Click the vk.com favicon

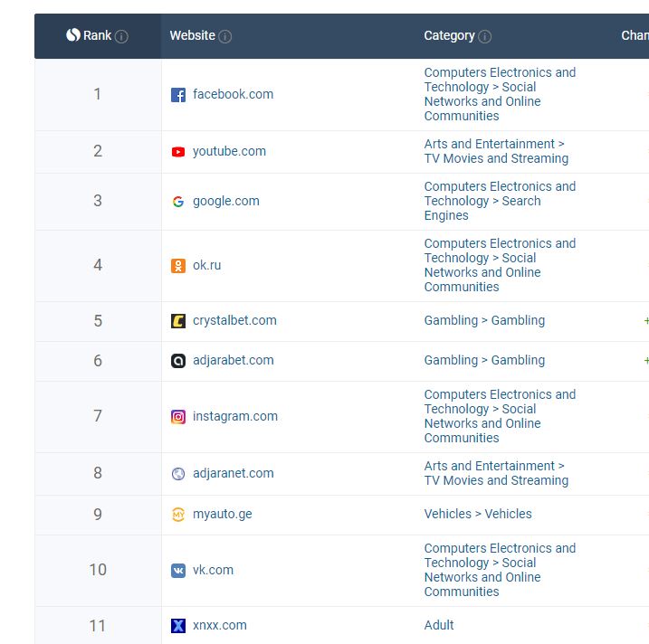(178, 571)
